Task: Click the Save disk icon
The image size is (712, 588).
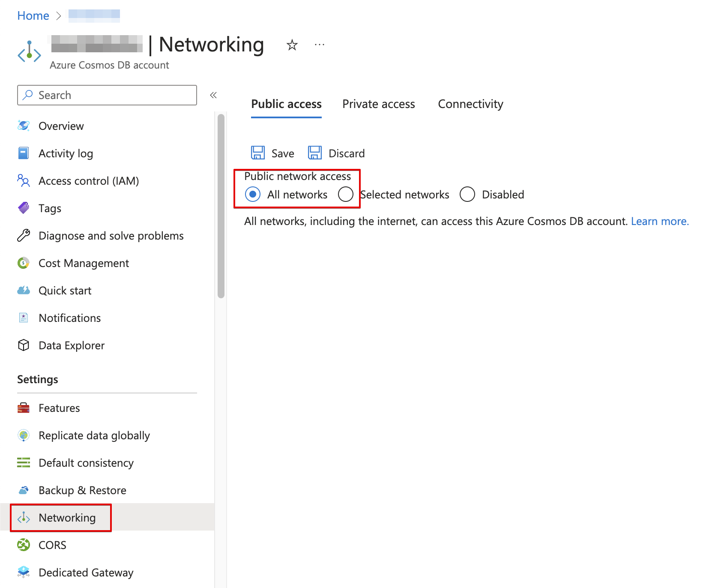Action: pos(258,153)
